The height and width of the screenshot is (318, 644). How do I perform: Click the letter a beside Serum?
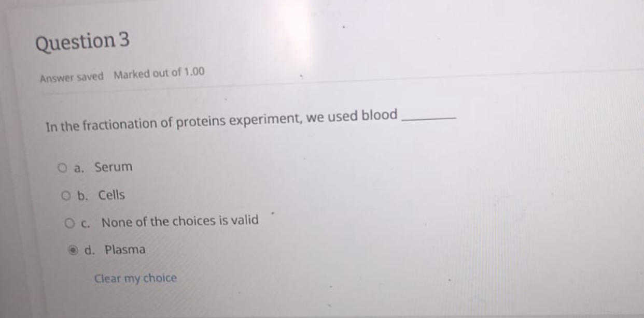click(78, 166)
